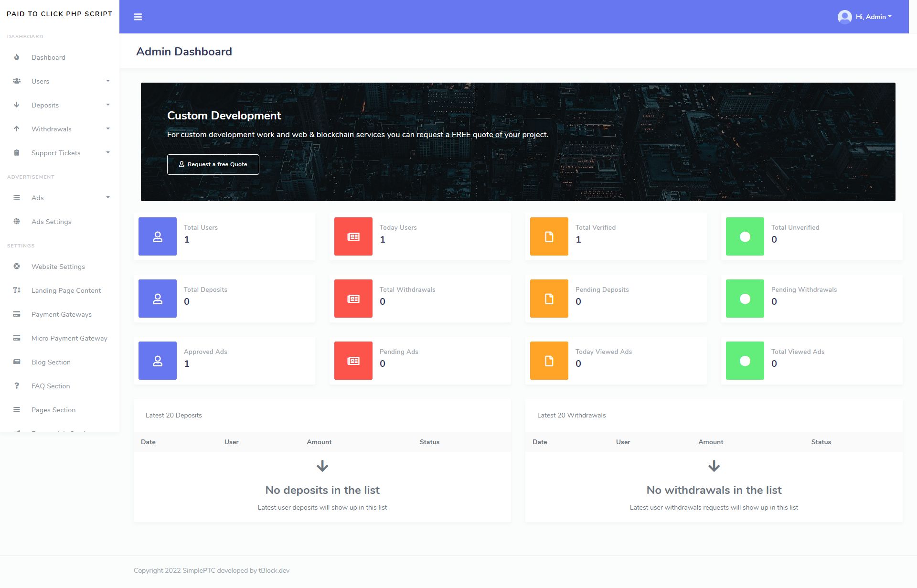
Task: Expand the Withdrawals sidebar dropdown
Action: (x=108, y=129)
